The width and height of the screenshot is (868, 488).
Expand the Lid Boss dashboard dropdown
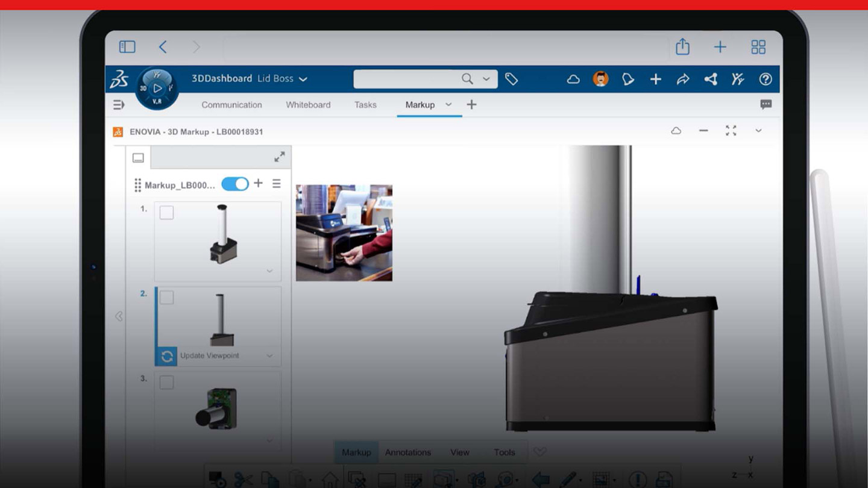click(x=303, y=79)
